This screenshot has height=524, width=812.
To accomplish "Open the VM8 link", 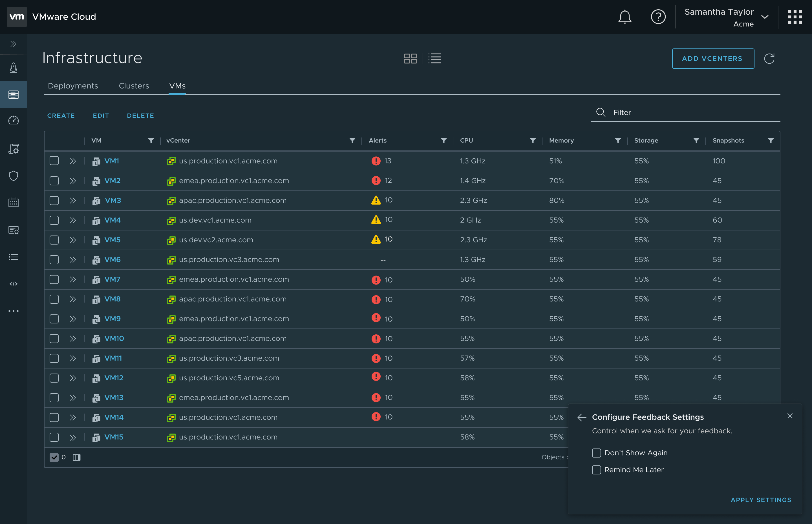I will 112,299.
